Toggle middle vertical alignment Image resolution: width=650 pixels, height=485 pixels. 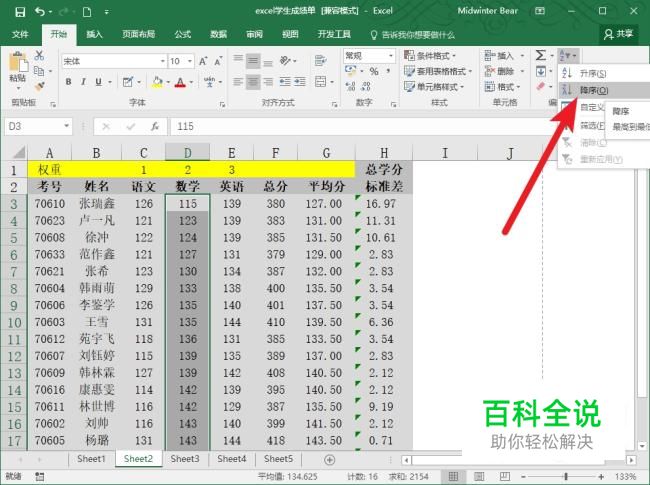pyautogui.click(x=253, y=61)
